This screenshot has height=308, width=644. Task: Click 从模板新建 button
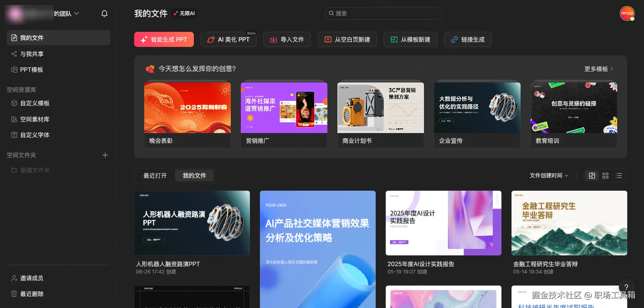pyautogui.click(x=411, y=40)
